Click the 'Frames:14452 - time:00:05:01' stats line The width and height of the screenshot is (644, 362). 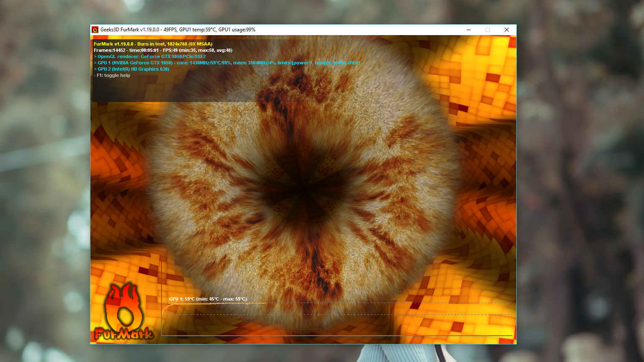(x=163, y=50)
